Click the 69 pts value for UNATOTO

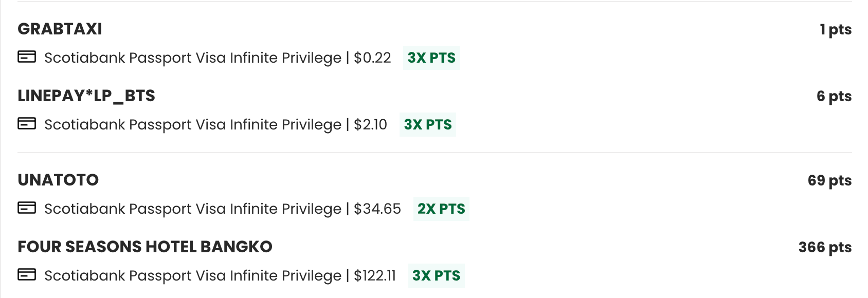click(829, 181)
